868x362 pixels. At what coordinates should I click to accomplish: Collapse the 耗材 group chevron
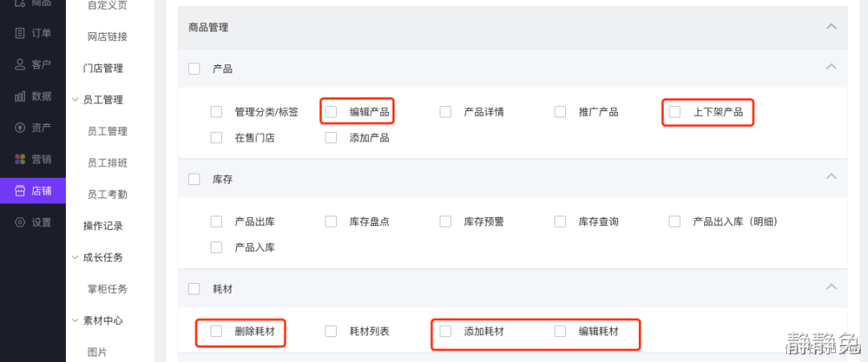coord(831,286)
